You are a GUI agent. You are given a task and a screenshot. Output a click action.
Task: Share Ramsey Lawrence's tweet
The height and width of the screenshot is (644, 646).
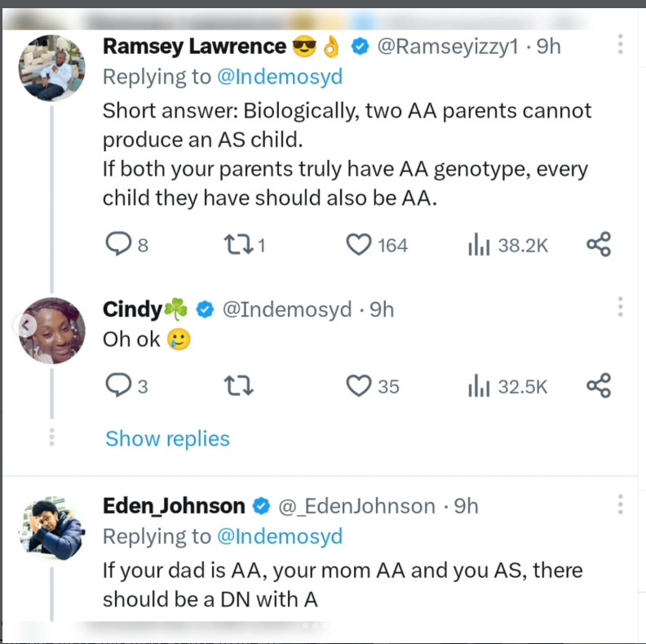click(x=599, y=244)
